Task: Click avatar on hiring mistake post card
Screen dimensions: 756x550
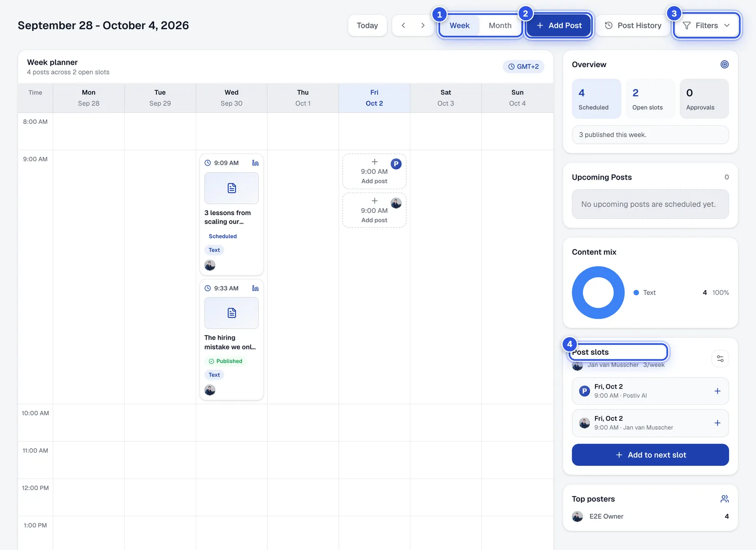Action: click(210, 390)
